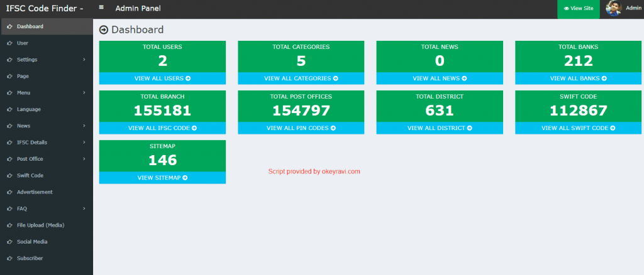Open the Dashboard sidebar item

(47, 26)
